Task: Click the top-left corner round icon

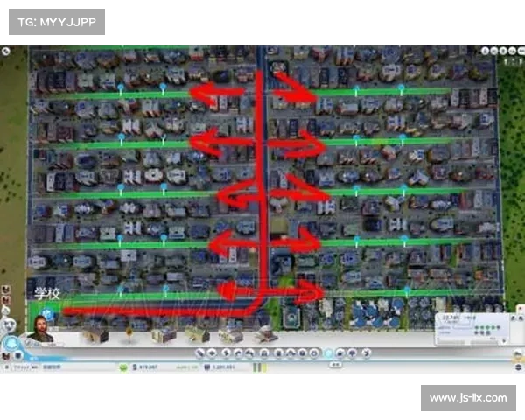Action: tap(6, 52)
